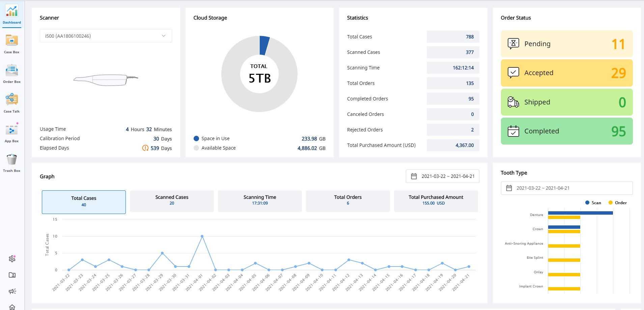Click the Pending order status card
This screenshot has height=310, width=644.
[566, 44]
